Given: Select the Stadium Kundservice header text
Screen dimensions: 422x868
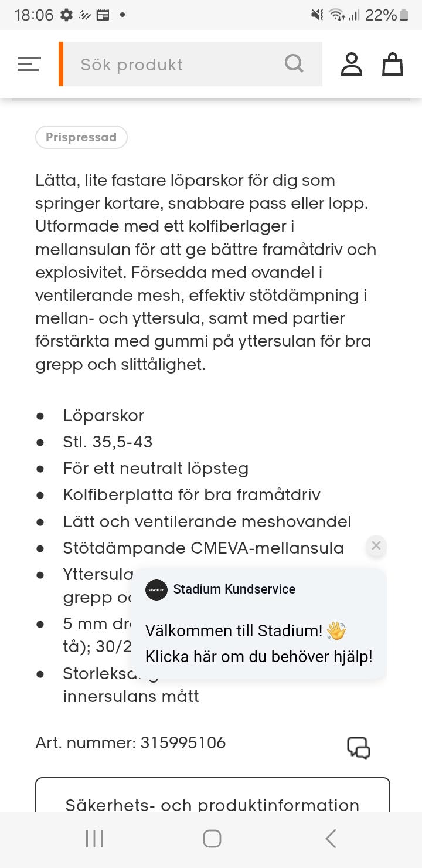Looking at the screenshot, I should pos(234,589).
